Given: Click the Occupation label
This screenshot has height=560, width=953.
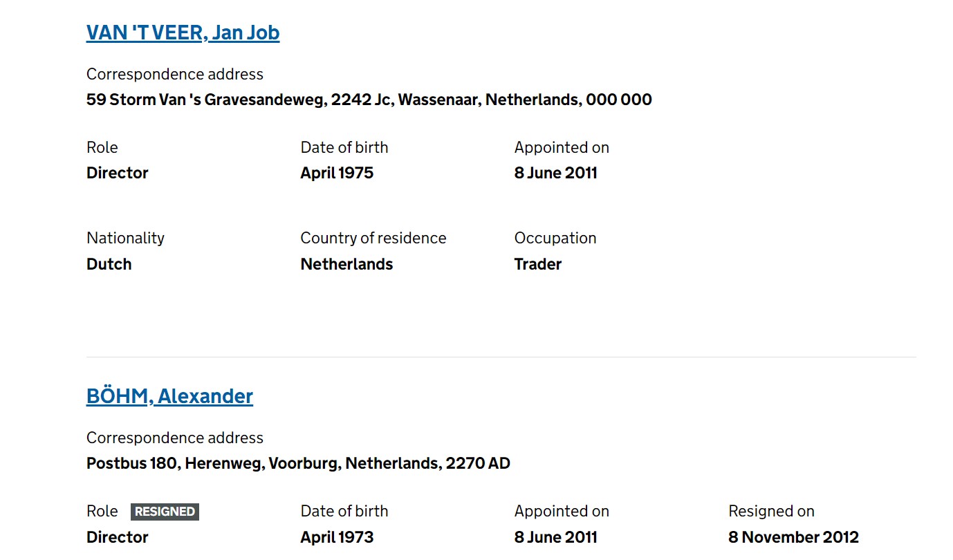Looking at the screenshot, I should 555,238.
